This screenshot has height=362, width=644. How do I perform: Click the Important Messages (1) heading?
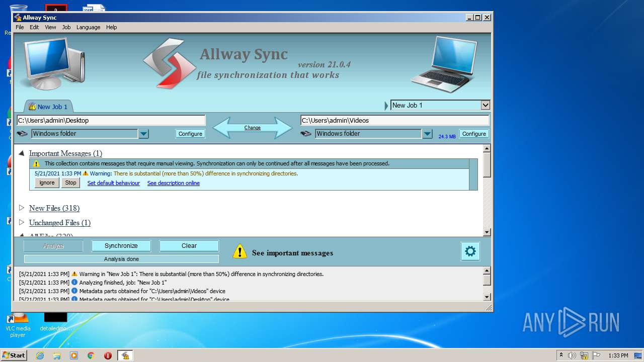(x=65, y=153)
